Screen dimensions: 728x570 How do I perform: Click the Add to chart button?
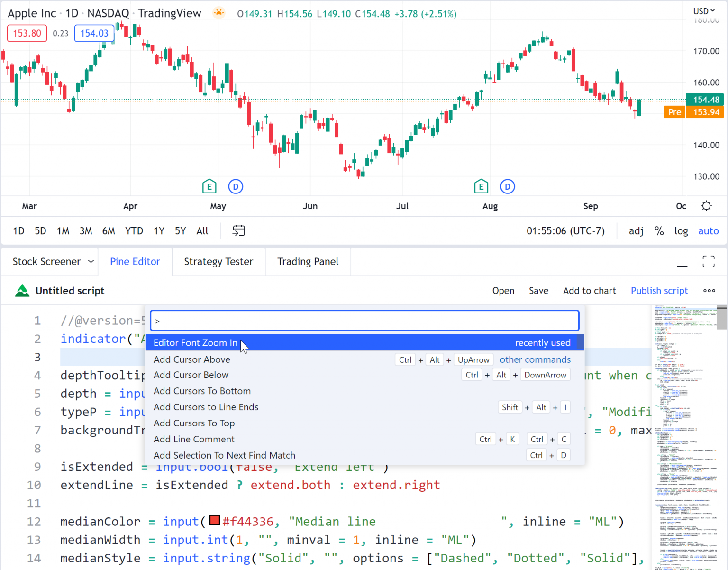click(589, 291)
